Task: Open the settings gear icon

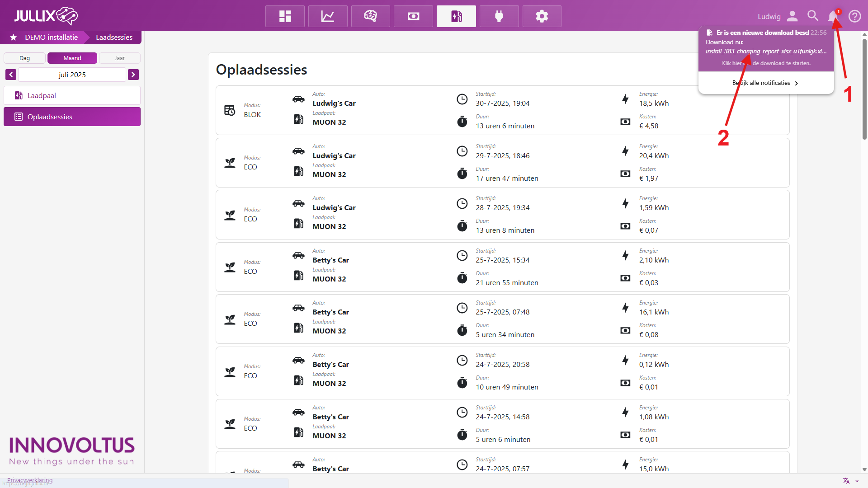Action: (542, 16)
